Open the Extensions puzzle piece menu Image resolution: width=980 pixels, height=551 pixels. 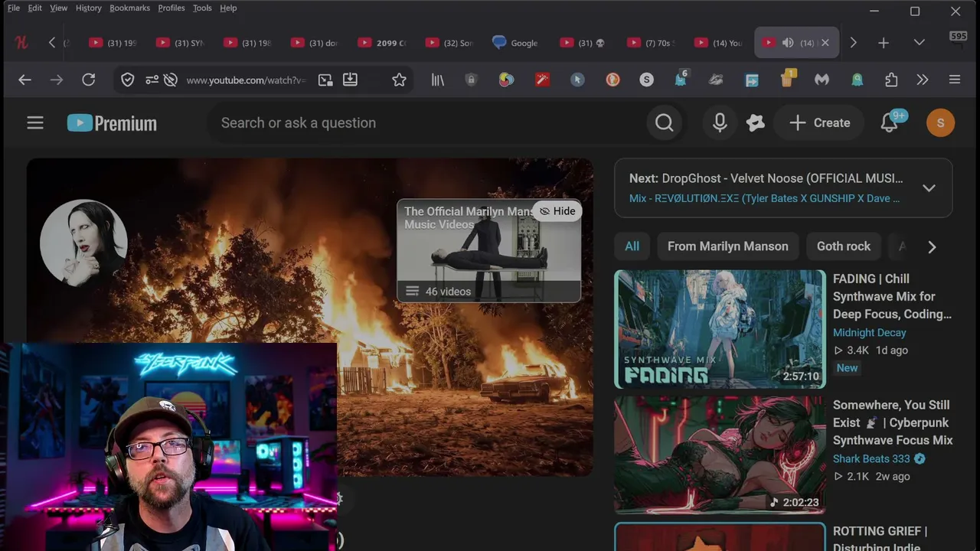click(x=891, y=80)
